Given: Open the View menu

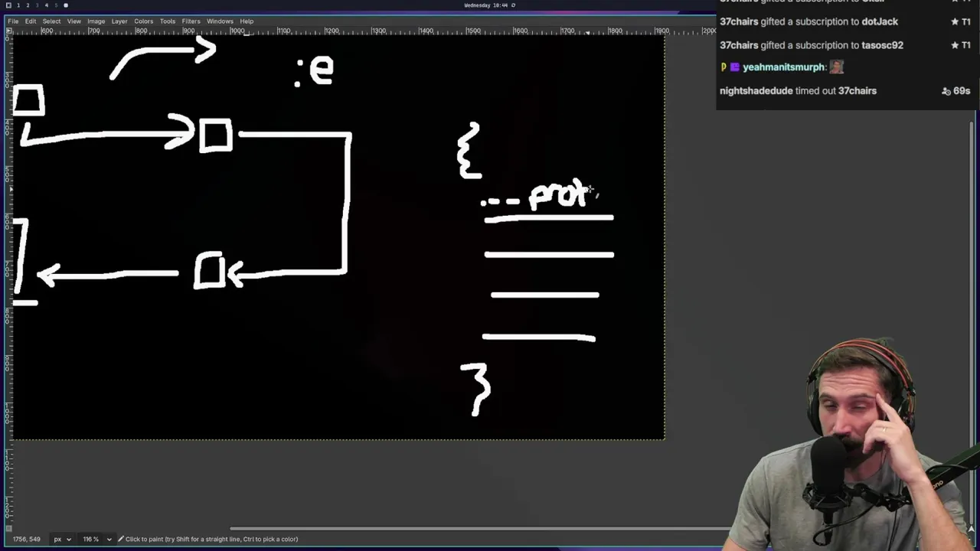Looking at the screenshot, I should tap(74, 21).
